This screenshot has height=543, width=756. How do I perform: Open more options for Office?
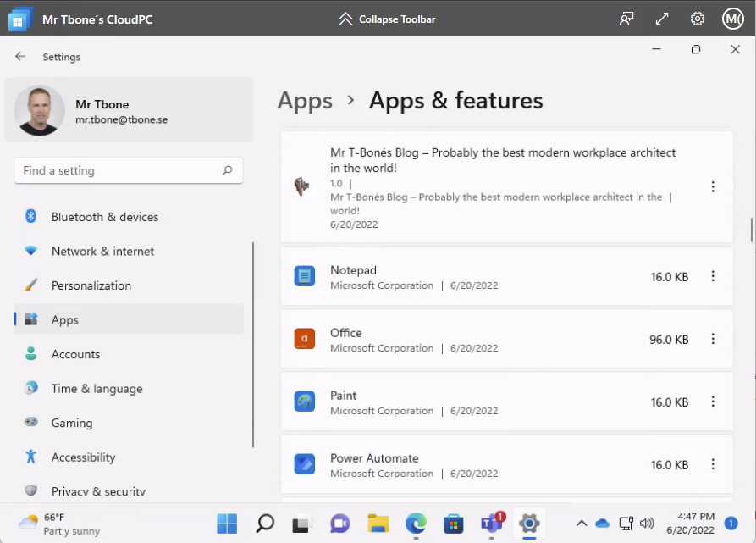[713, 339]
